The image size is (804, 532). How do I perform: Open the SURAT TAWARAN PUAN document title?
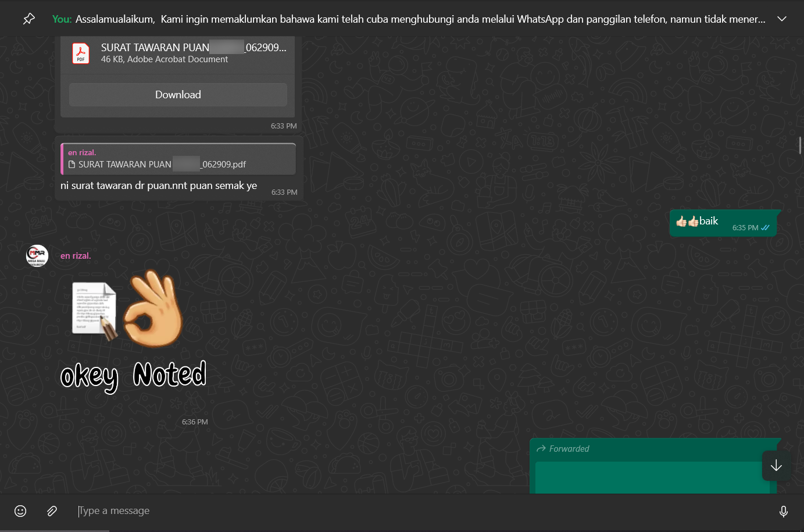pyautogui.click(x=193, y=48)
